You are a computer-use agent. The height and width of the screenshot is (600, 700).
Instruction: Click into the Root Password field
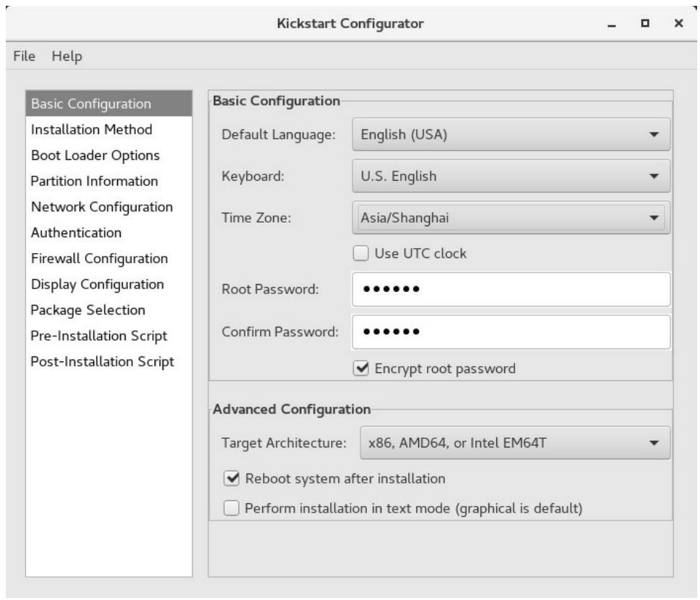[511, 290]
